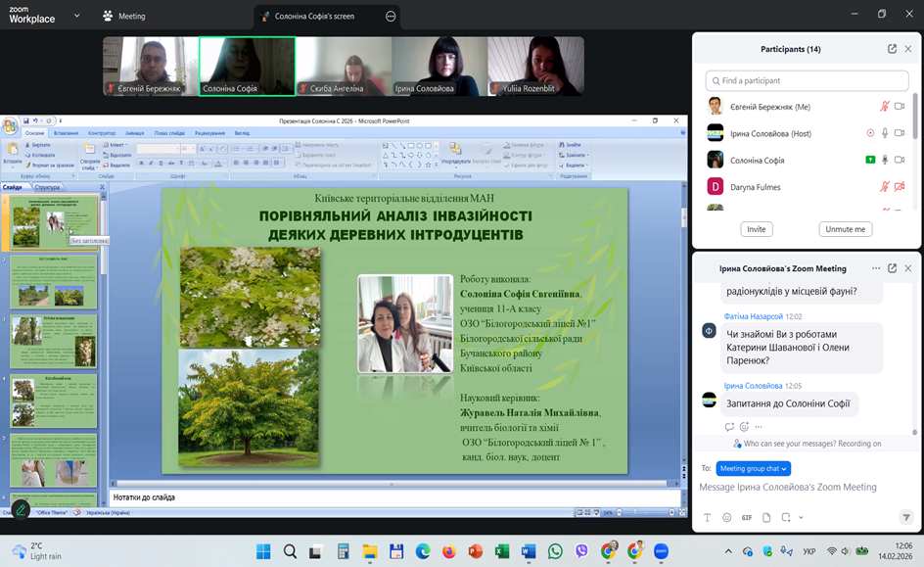924x567 pixels.
Task: Toggle video icon for Солоніна Софія
Action: (x=900, y=160)
